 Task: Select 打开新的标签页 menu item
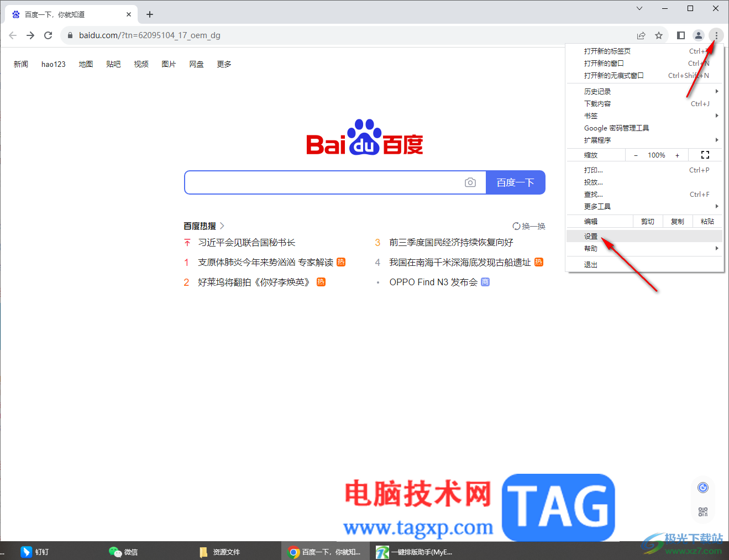(644, 51)
